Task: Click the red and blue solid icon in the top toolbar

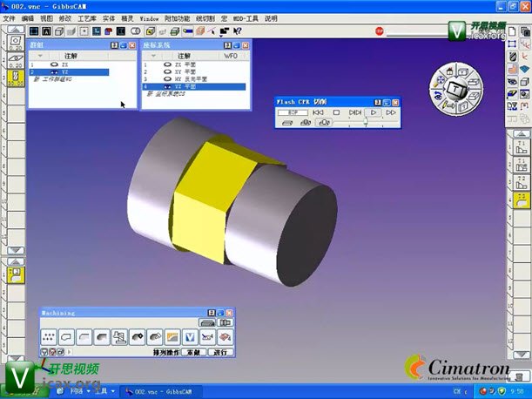Action: pos(109,31)
